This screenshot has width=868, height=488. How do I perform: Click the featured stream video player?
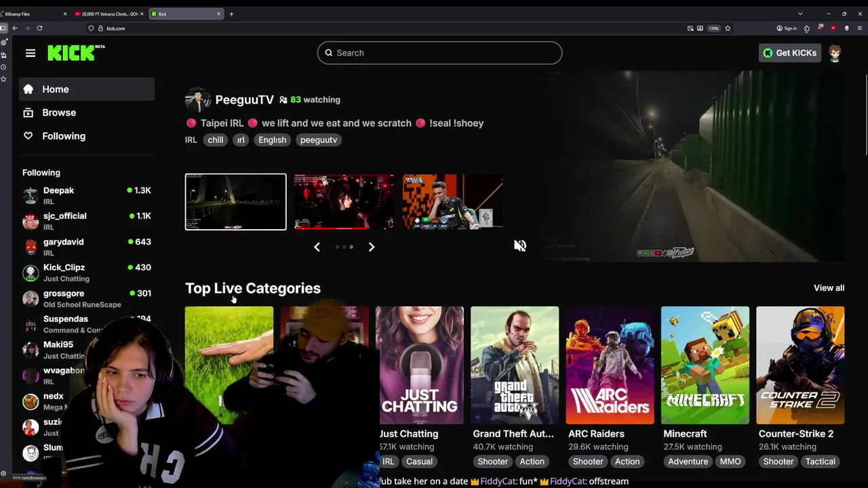[x=693, y=166]
